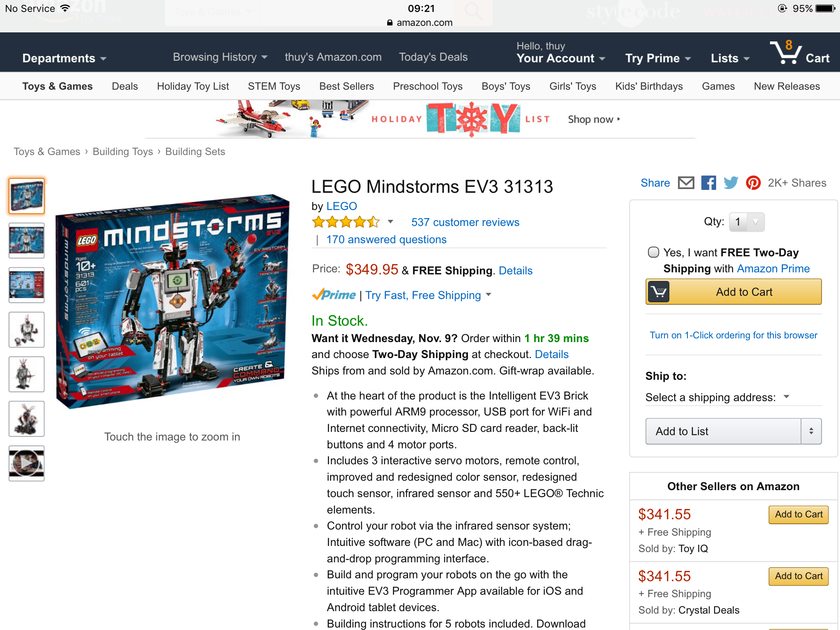The width and height of the screenshot is (840, 630).
Task: Share product on Facebook
Action: (708, 183)
